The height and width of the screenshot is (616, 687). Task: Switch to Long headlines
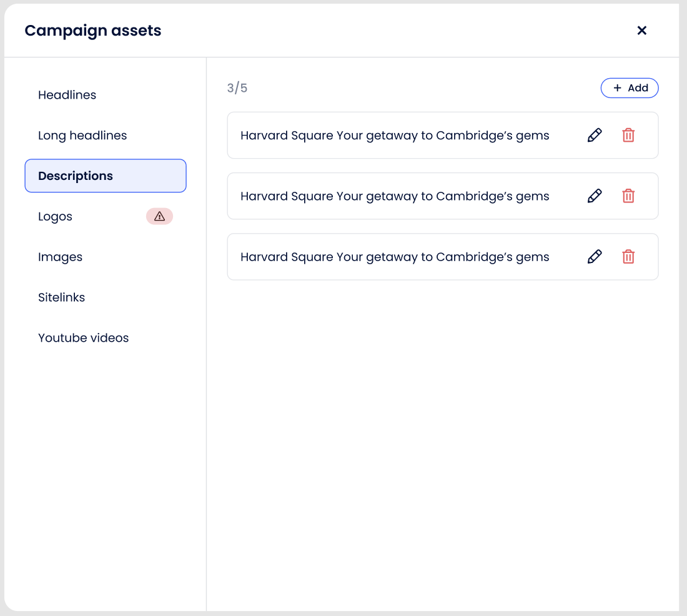pyautogui.click(x=82, y=136)
